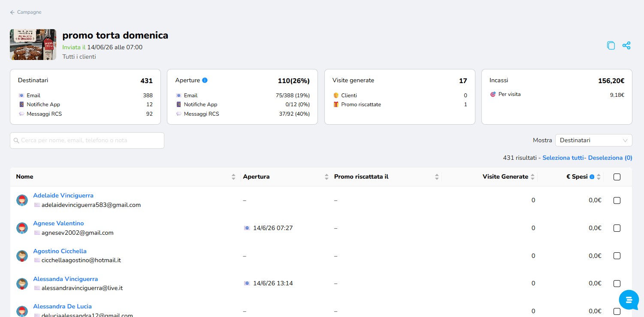Open Alessandra De Lucia's profile
The image size is (644, 317).
[62, 306]
